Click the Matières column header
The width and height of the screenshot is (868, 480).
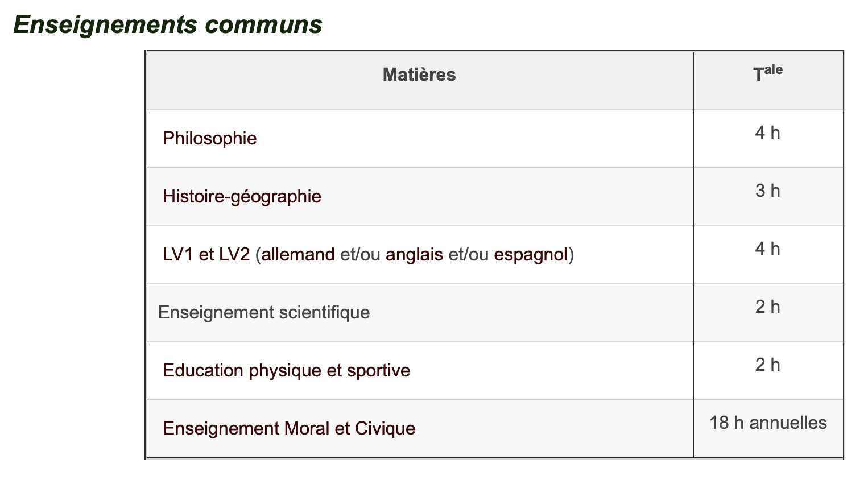coord(419,75)
